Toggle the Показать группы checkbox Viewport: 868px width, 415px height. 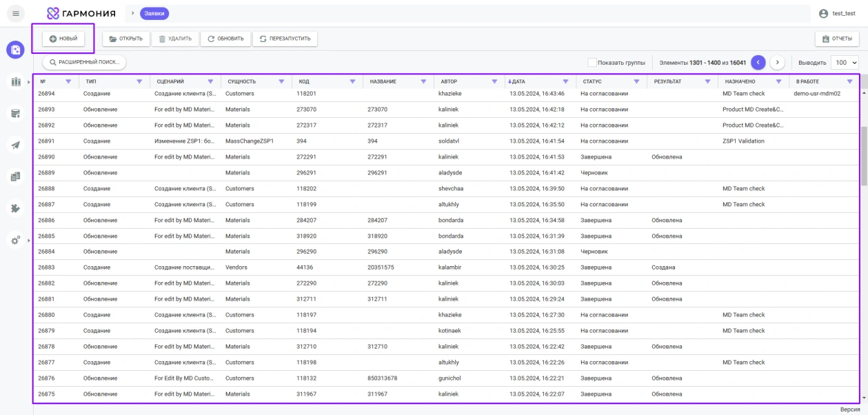point(592,62)
